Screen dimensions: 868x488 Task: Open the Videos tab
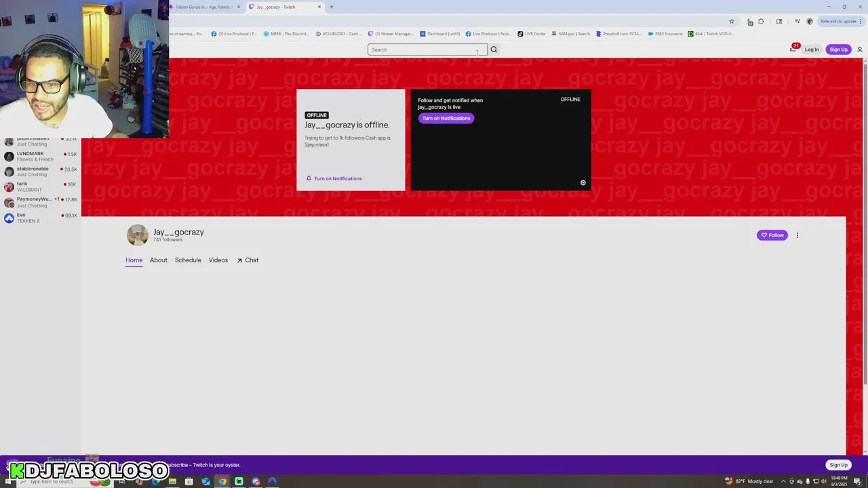point(218,260)
